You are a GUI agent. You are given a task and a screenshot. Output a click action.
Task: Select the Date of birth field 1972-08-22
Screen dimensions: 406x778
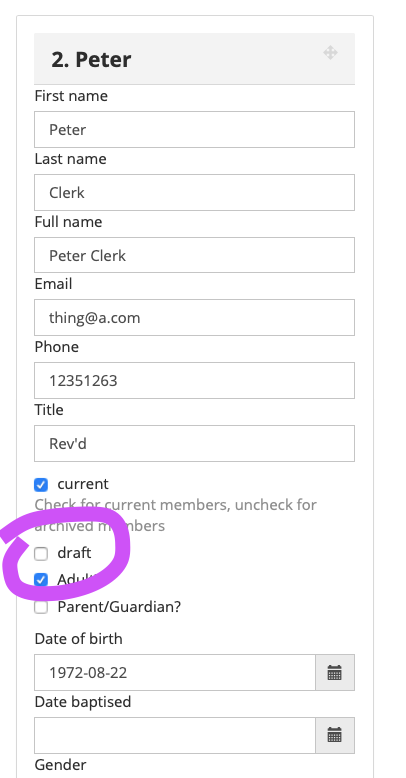(175, 672)
